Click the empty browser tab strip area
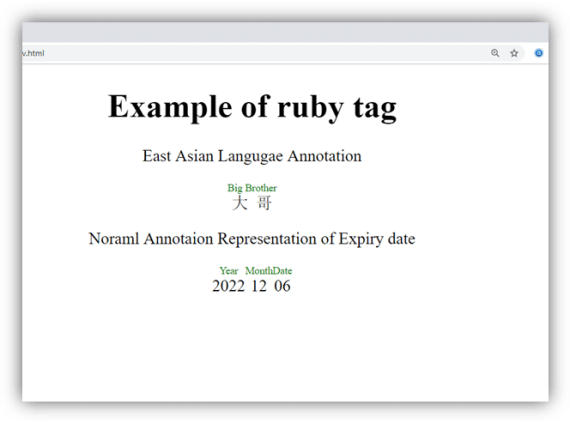The image size is (570, 423). pyautogui.click(x=285, y=32)
